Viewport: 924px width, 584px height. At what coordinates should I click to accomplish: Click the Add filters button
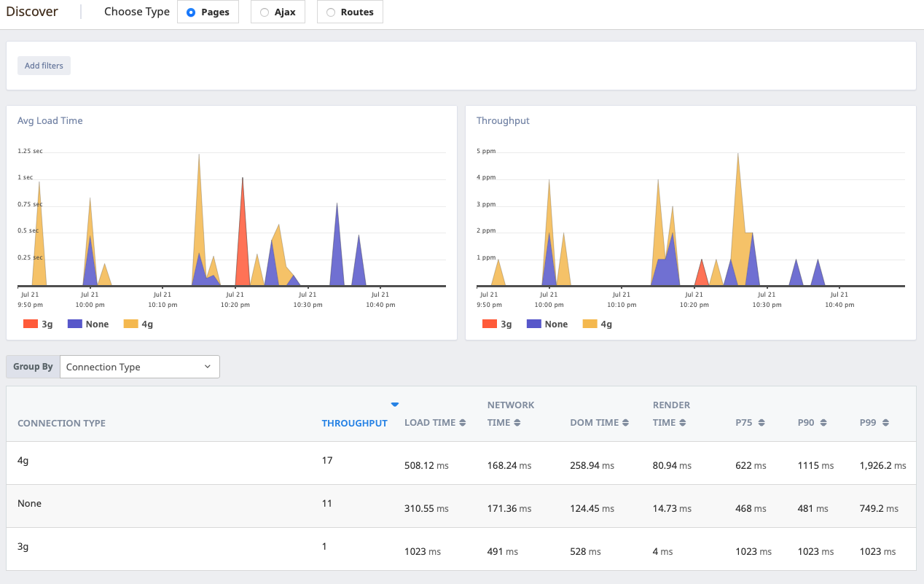tap(44, 66)
